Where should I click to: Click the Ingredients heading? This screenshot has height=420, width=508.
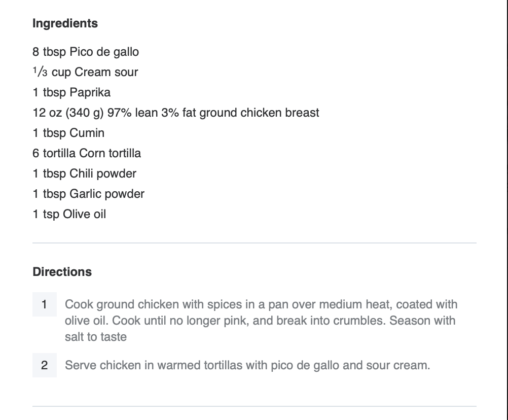(x=65, y=23)
